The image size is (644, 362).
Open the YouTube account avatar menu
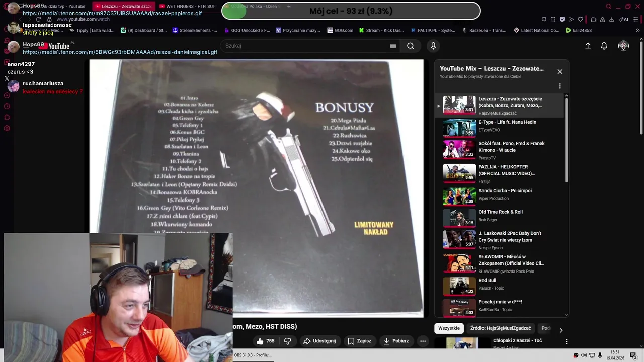click(x=623, y=46)
